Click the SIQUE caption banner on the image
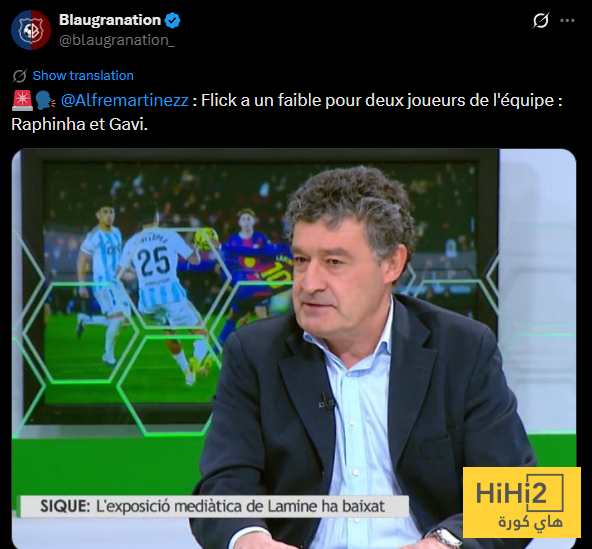 pyautogui.click(x=214, y=506)
